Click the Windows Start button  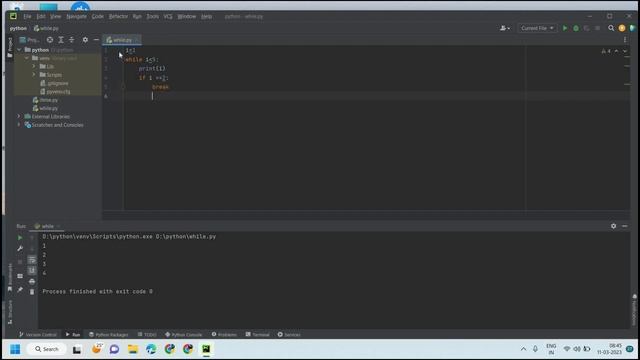(x=15, y=349)
